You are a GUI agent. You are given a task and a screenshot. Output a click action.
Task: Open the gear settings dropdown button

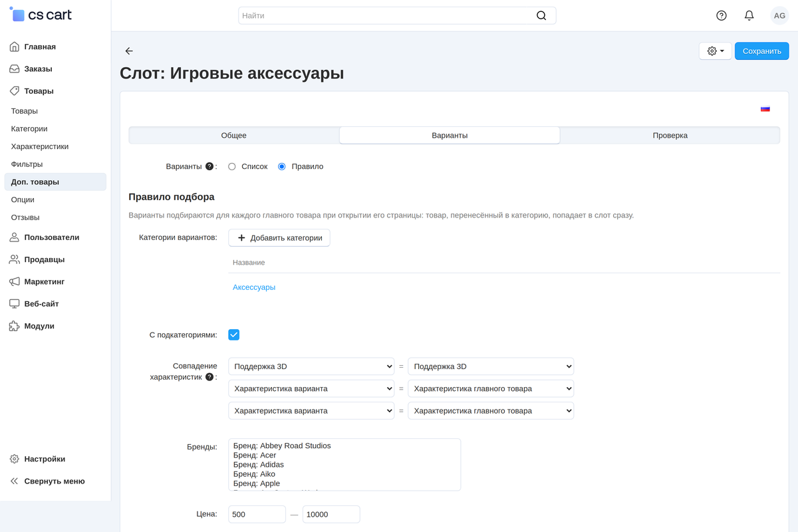click(716, 51)
